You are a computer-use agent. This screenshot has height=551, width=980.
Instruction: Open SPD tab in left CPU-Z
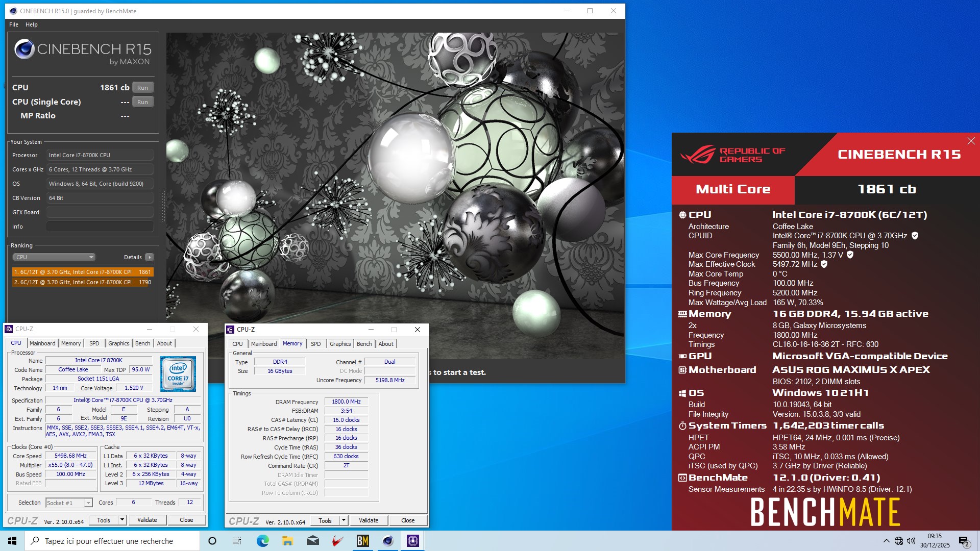tap(94, 343)
